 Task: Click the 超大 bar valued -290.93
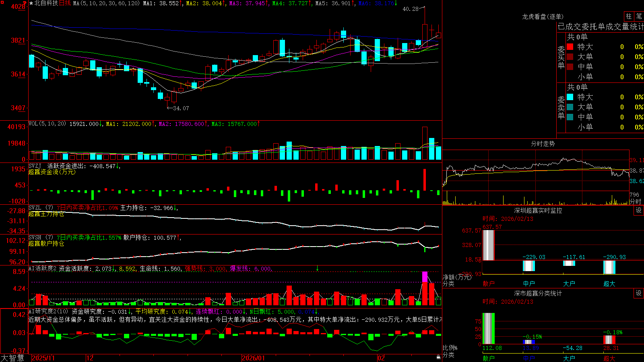point(609,267)
